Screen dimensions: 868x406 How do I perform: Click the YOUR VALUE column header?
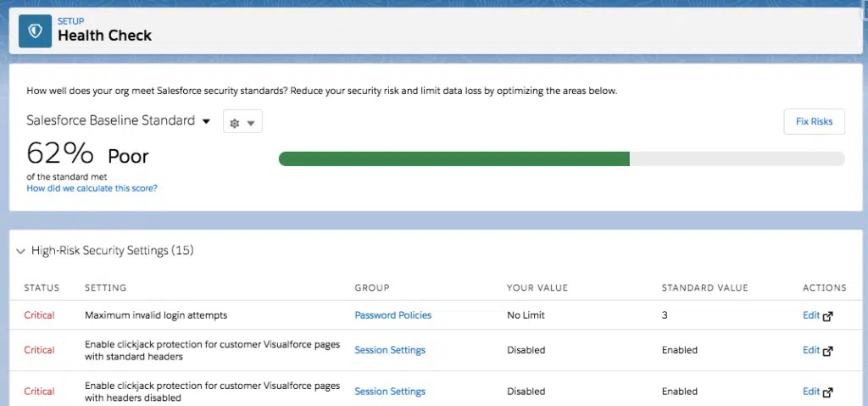click(537, 287)
